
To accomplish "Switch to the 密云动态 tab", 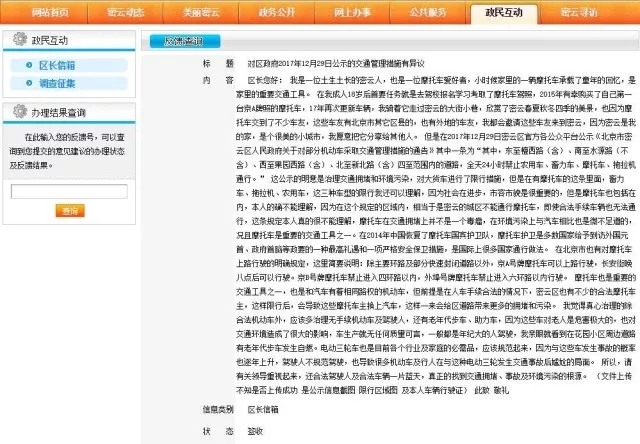I will (125, 13).
